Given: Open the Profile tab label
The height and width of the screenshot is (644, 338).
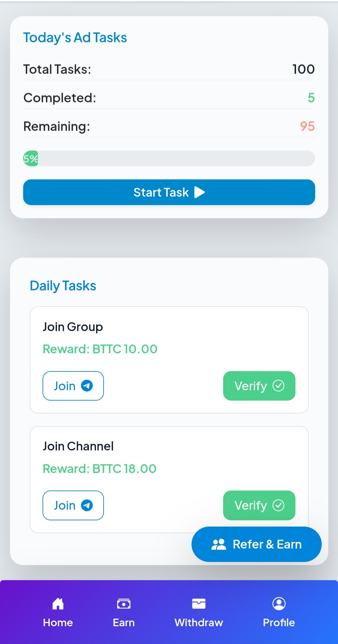Looking at the screenshot, I should [x=279, y=622].
